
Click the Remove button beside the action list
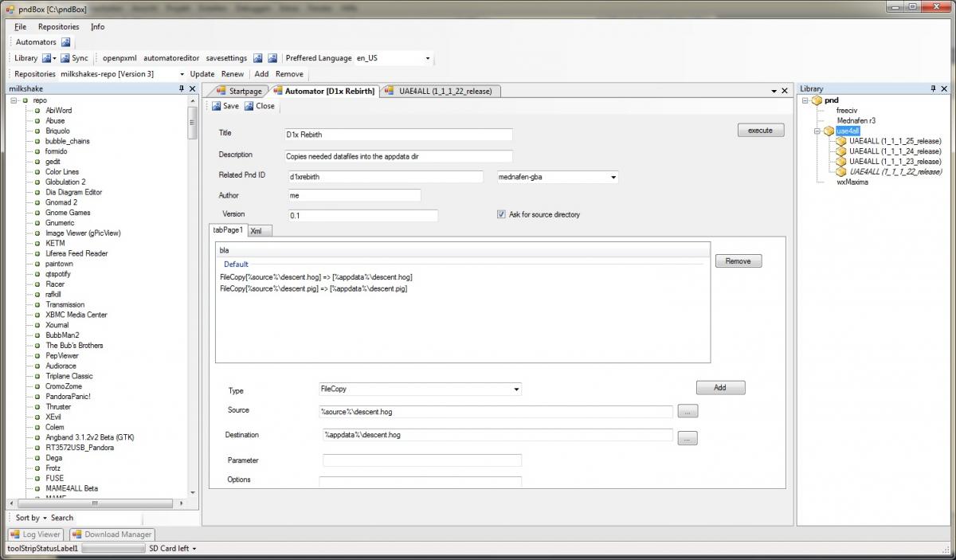pos(738,261)
